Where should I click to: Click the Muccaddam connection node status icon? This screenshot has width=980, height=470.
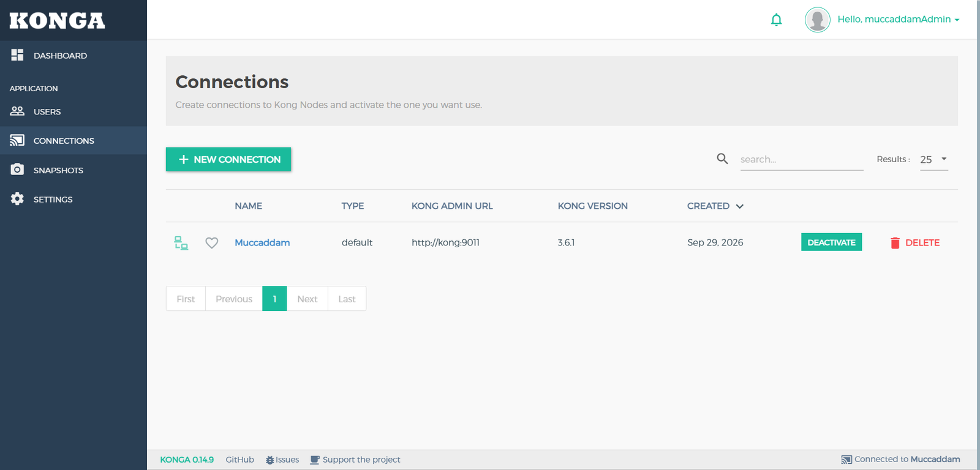pyautogui.click(x=181, y=243)
